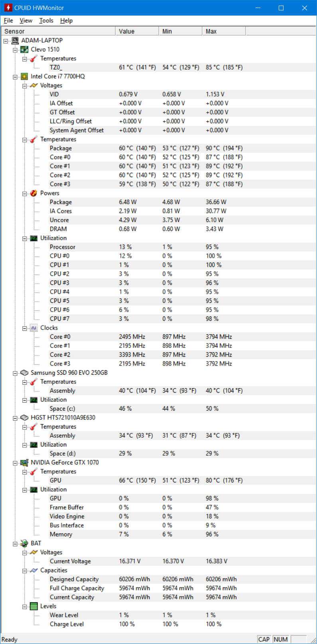The width and height of the screenshot is (317, 644).
Task: Click the Powers flame icon
Action: tap(34, 193)
